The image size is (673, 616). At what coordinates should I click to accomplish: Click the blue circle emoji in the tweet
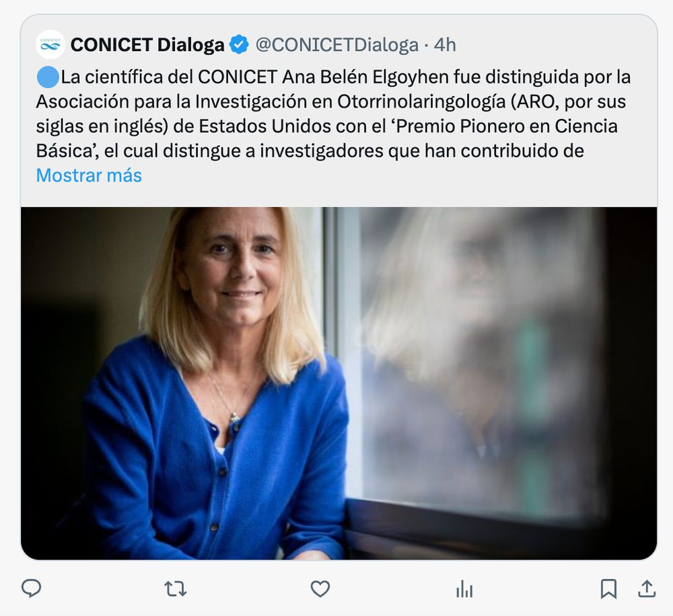pos(48,77)
